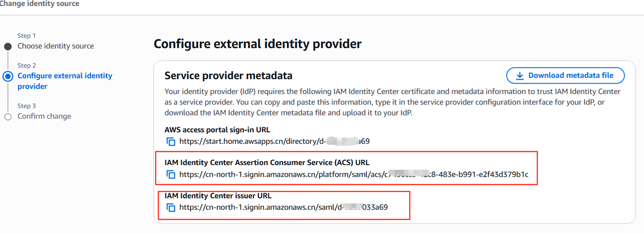Screen dimensions: 644x234
Task: Click the AWS access portal sign-in URL label
Action: point(217,130)
